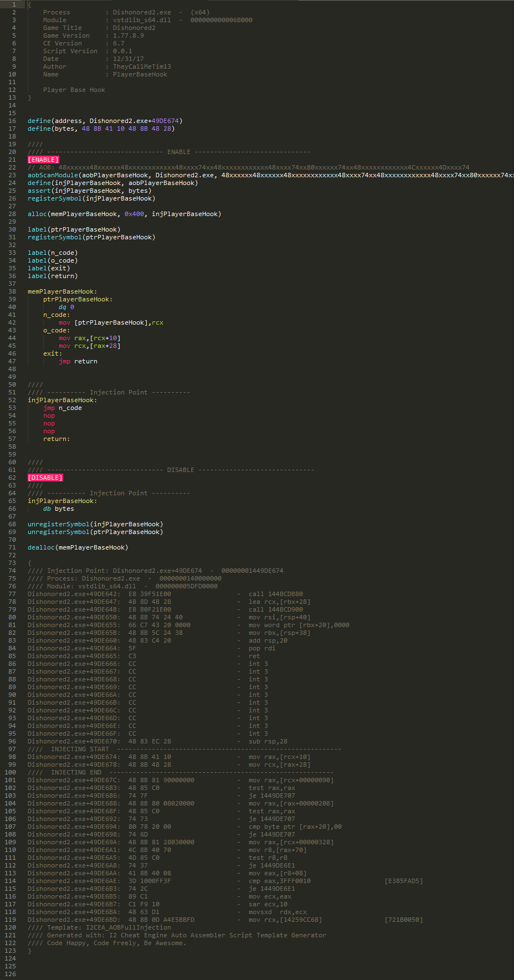Click 'Code Happy, Code Freely, Be Awesome.' comment
The image size is (514, 980).
pos(117,943)
